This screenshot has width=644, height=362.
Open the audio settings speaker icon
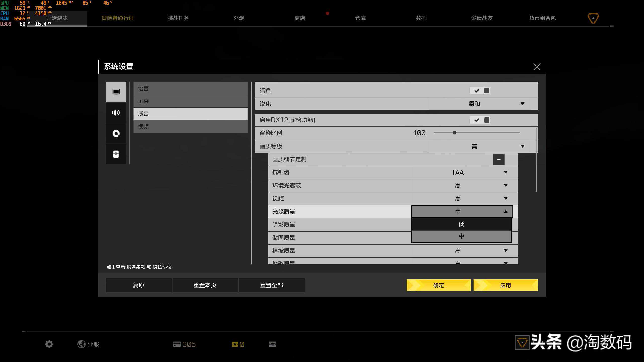coord(116,113)
